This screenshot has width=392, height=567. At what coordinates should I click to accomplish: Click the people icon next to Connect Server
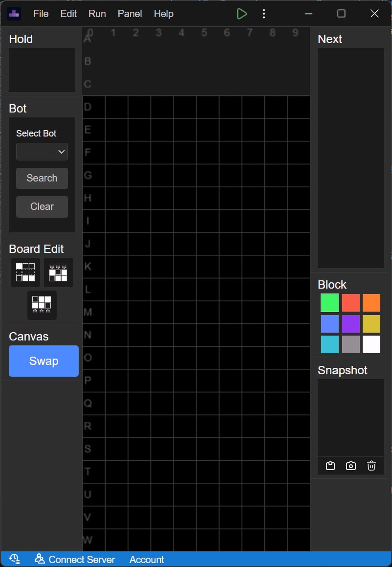[x=40, y=559]
